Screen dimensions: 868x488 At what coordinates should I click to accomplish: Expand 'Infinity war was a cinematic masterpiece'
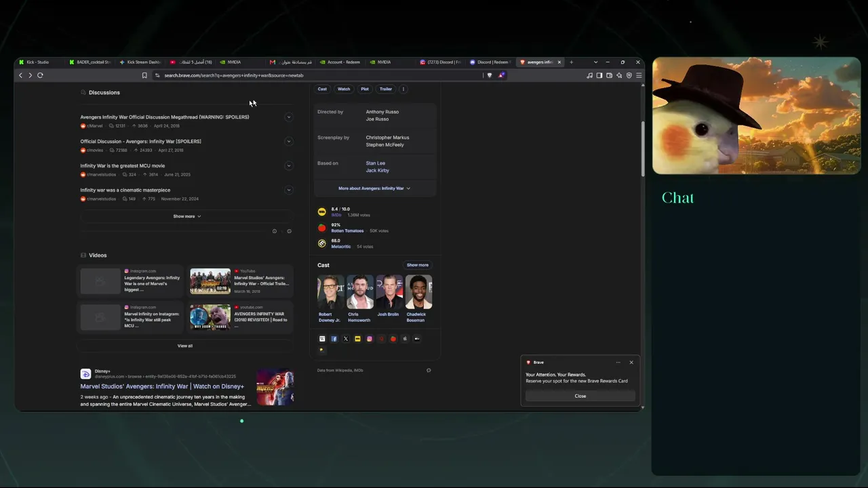pyautogui.click(x=288, y=190)
